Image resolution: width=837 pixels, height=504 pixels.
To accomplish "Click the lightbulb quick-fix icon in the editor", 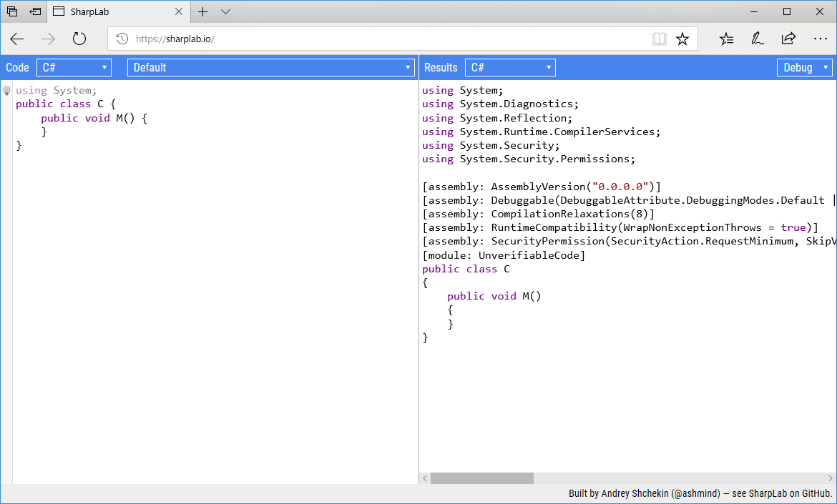I will 7,89.
